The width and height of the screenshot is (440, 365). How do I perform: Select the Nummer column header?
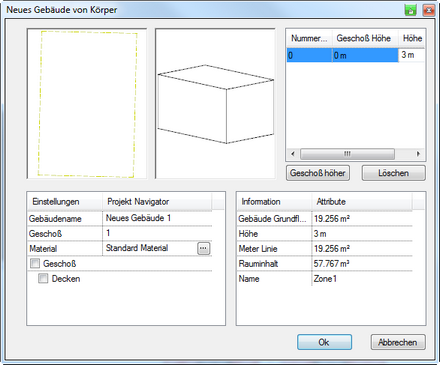tap(309, 38)
